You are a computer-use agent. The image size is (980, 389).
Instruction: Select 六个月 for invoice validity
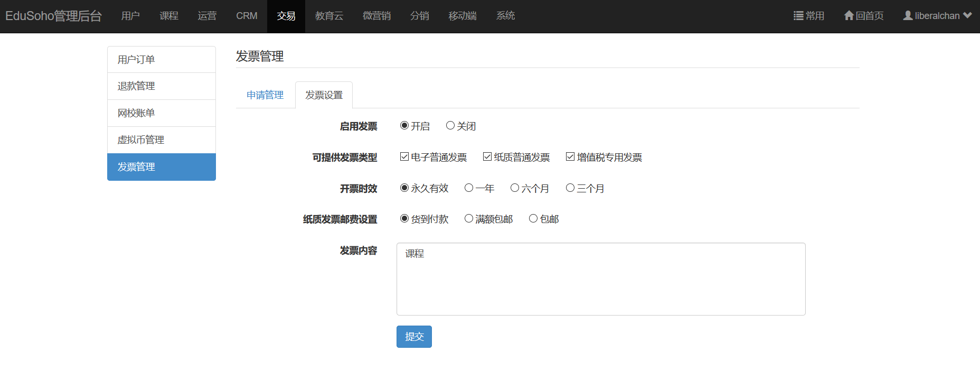(x=515, y=188)
